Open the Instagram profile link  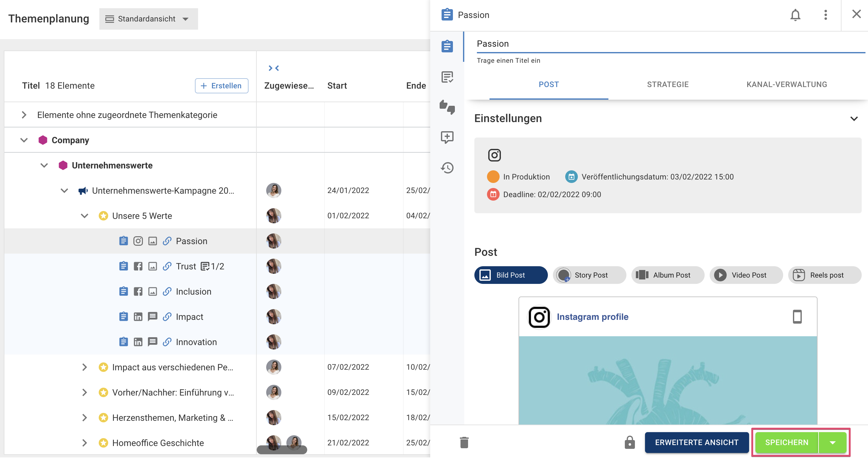[x=592, y=317]
